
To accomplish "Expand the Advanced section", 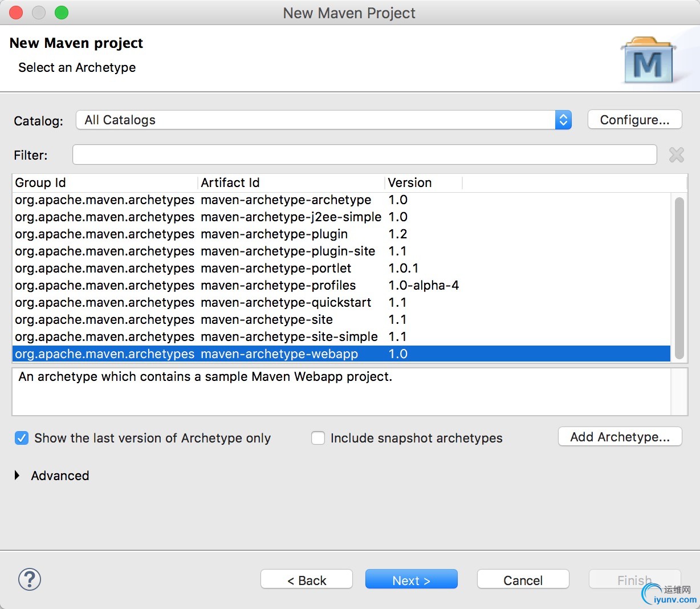I will pyautogui.click(x=17, y=476).
